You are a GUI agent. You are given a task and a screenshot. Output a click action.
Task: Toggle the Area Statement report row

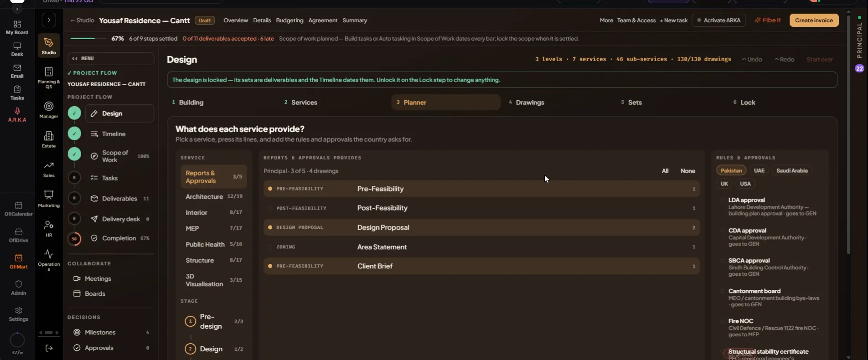pyautogui.click(x=481, y=247)
